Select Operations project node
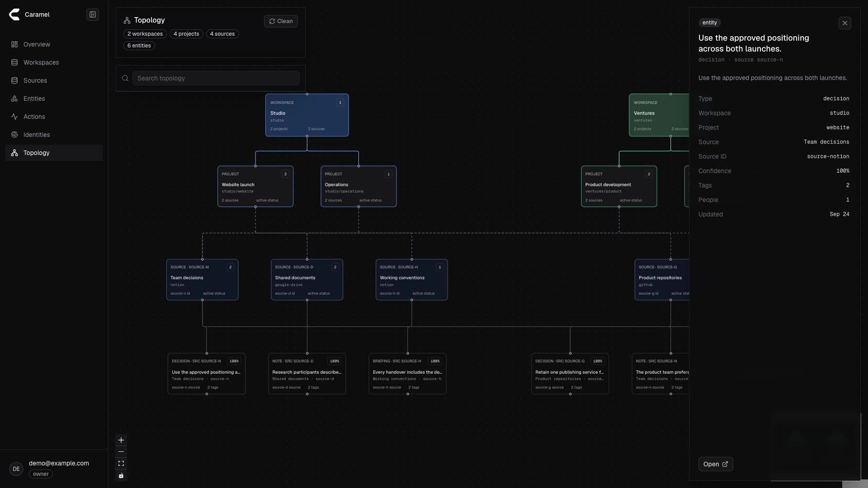 click(359, 187)
